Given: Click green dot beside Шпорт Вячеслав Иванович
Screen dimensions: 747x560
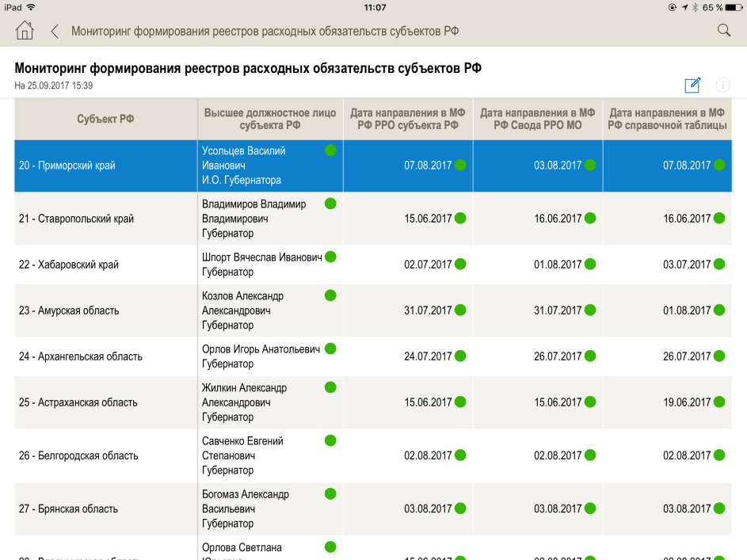Looking at the screenshot, I should (330, 257).
